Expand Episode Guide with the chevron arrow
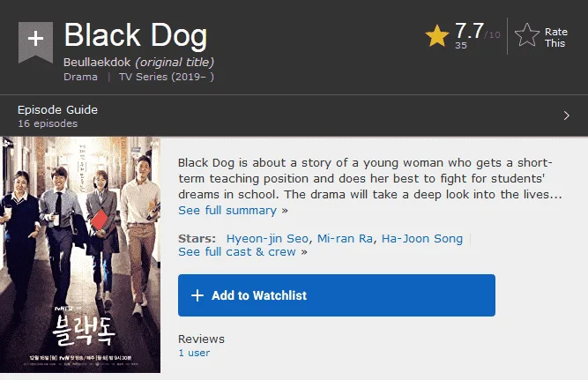The image size is (588, 380). (x=566, y=115)
